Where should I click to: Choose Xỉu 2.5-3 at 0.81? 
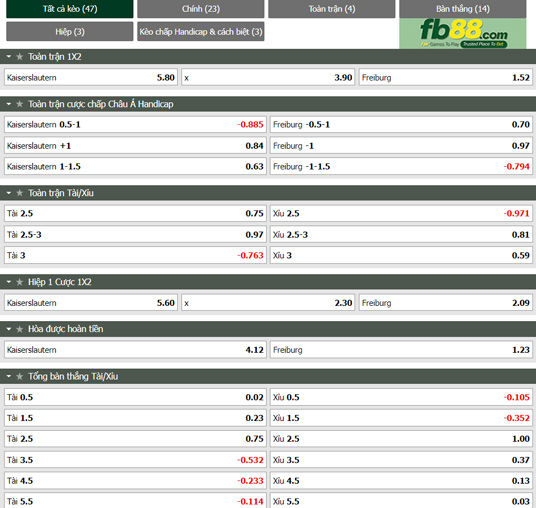[x=401, y=235]
